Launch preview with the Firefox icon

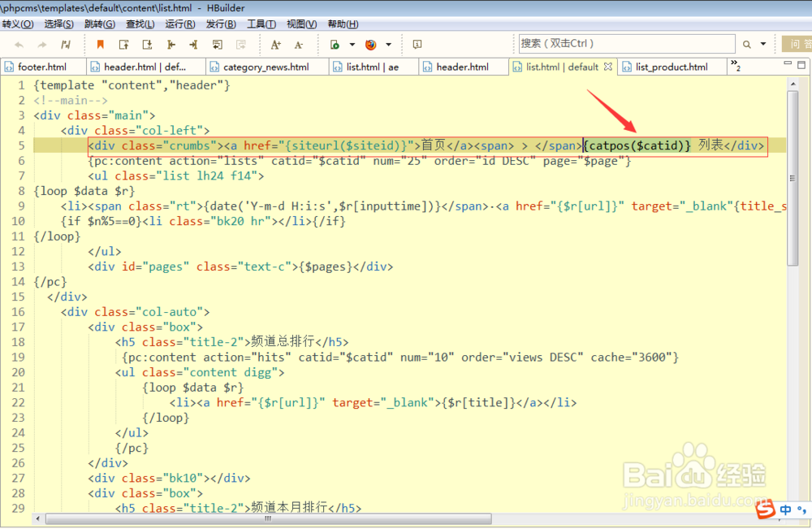point(370,45)
